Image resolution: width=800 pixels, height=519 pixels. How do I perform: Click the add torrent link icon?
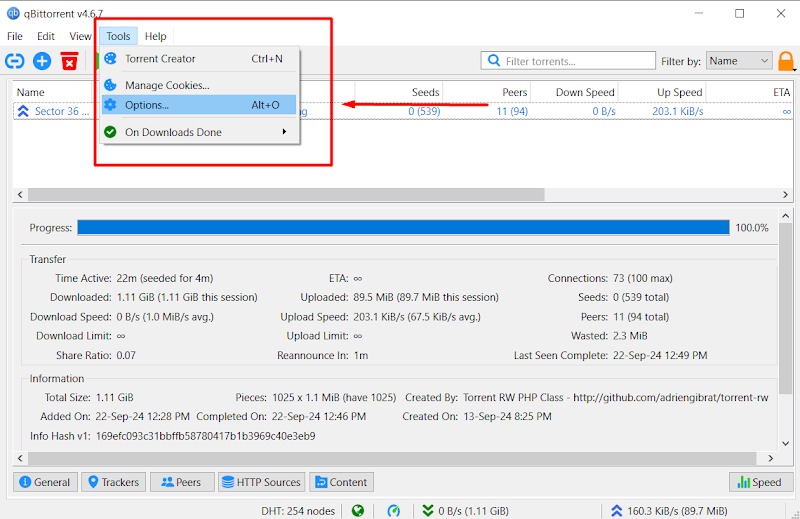point(15,61)
